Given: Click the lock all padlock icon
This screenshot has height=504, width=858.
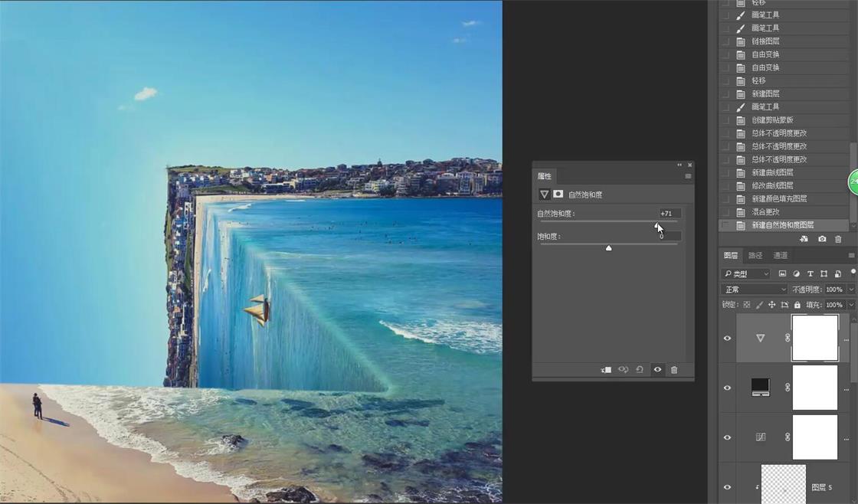Looking at the screenshot, I should click(x=797, y=305).
